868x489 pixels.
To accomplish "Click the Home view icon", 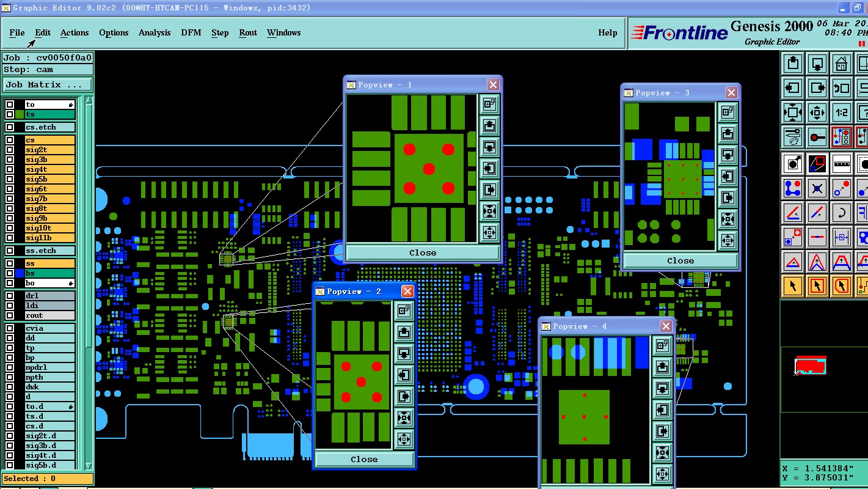I will (x=842, y=63).
